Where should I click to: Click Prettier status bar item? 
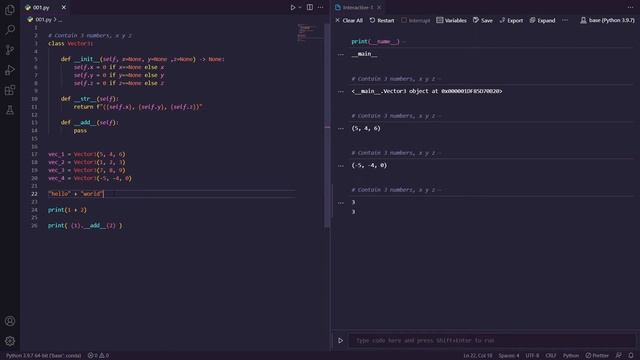pos(597,356)
